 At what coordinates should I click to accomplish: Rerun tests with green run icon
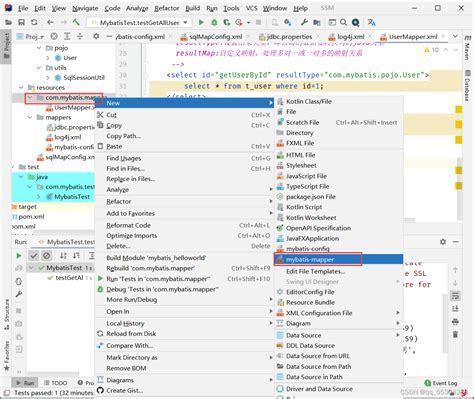pos(19,256)
